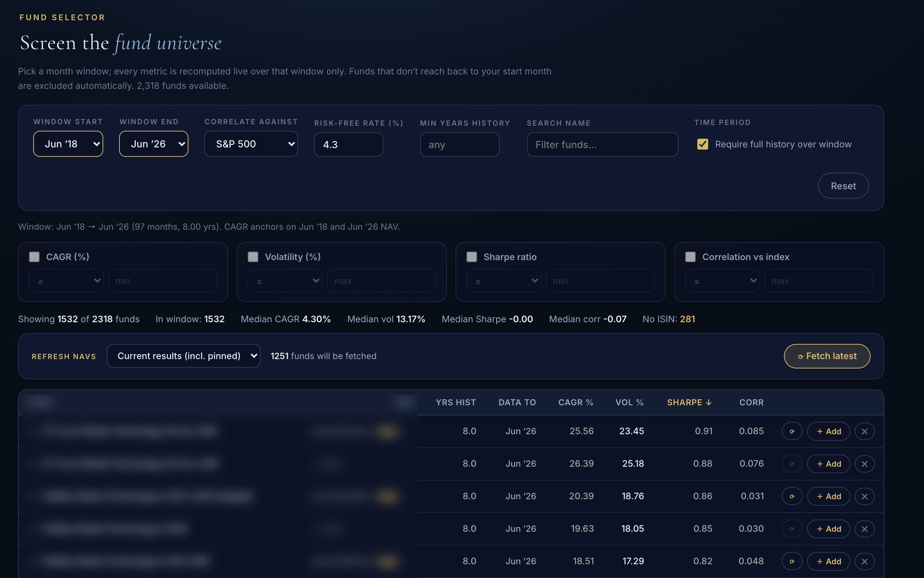Refresh NAV for the 19.63 CAGR row
The height and width of the screenshot is (578, 924).
tap(792, 529)
